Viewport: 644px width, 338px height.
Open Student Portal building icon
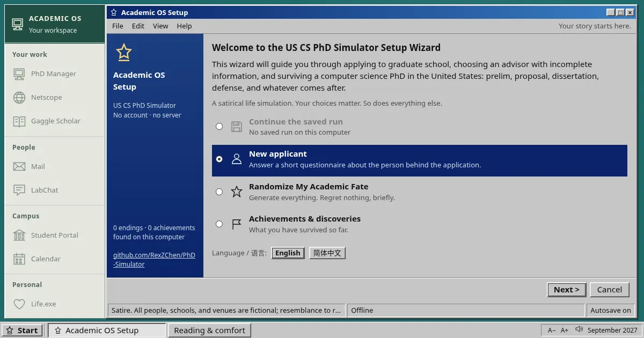(x=19, y=236)
